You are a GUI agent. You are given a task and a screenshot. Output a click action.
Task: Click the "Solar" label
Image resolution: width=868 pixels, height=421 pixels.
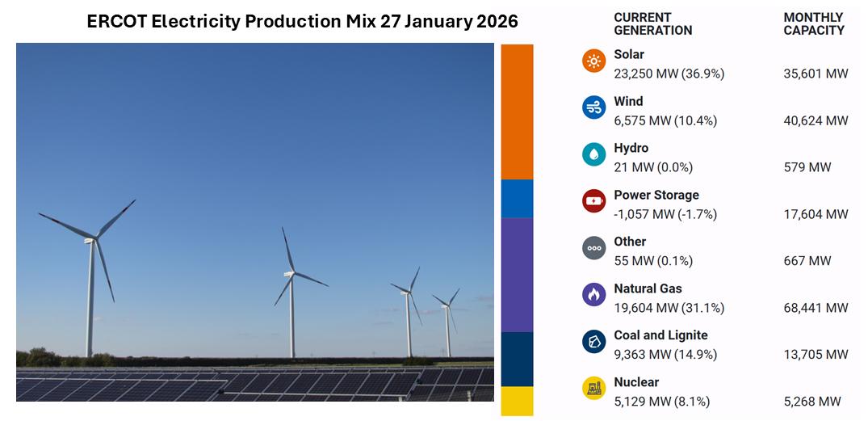click(629, 54)
